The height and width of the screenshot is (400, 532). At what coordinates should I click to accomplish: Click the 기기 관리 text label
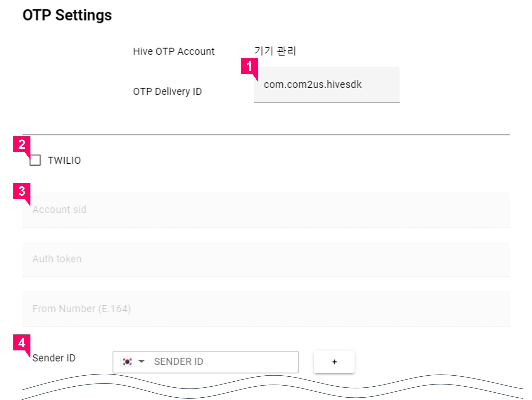(x=275, y=51)
